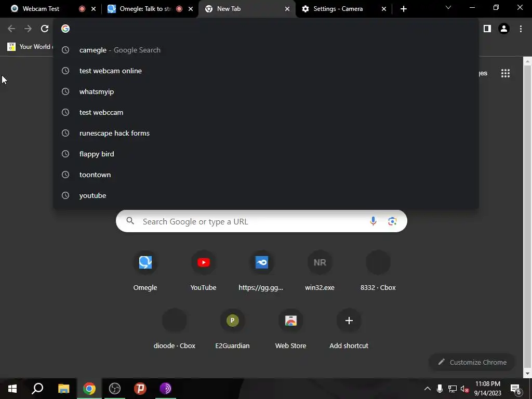Select the camegle - Google Search suggestion
This screenshot has width=532, height=399.
click(266, 50)
